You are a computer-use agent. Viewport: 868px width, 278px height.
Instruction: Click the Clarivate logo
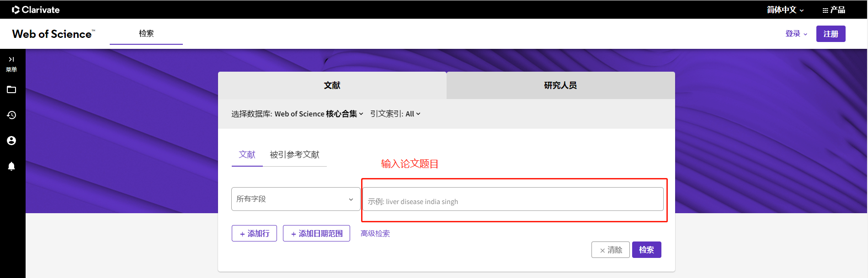coord(36,10)
